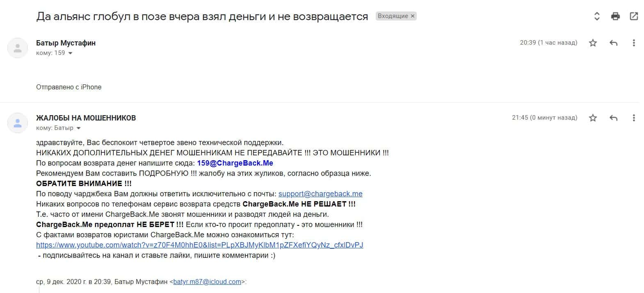Reply to the ЖАЛОБЫ НА МОШЕННИКОВ message
Image resolution: width=644 pixels, height=293 pixels.
click(614, 118)
